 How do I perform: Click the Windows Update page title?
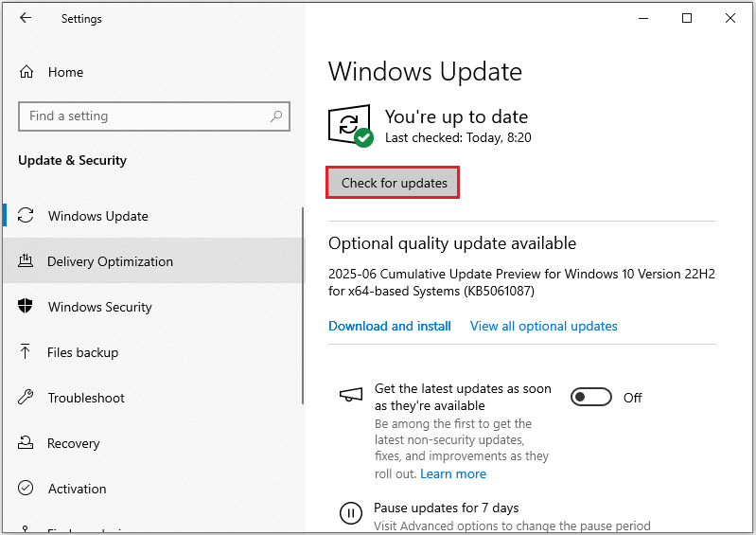(x=425, y=71)
